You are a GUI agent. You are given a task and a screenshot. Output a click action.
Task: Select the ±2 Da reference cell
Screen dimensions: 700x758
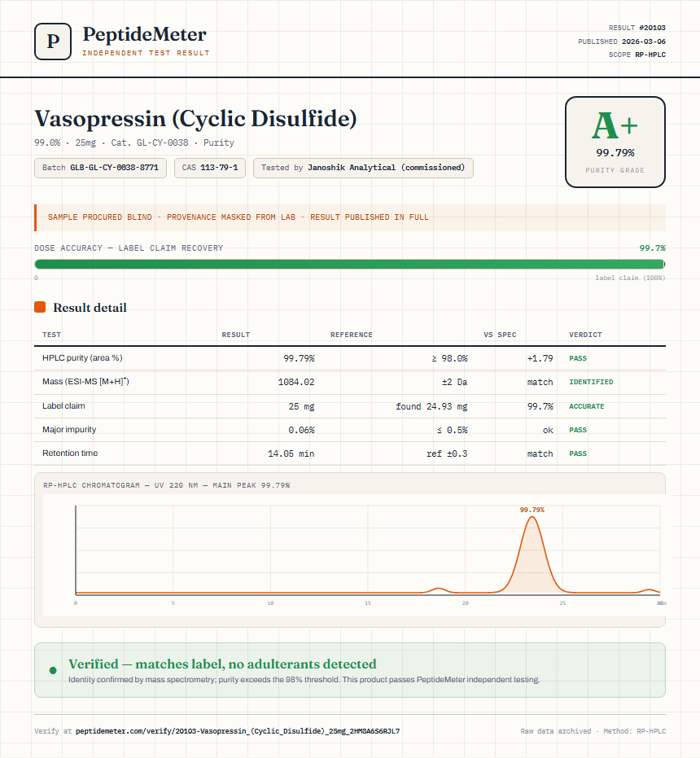454,382
